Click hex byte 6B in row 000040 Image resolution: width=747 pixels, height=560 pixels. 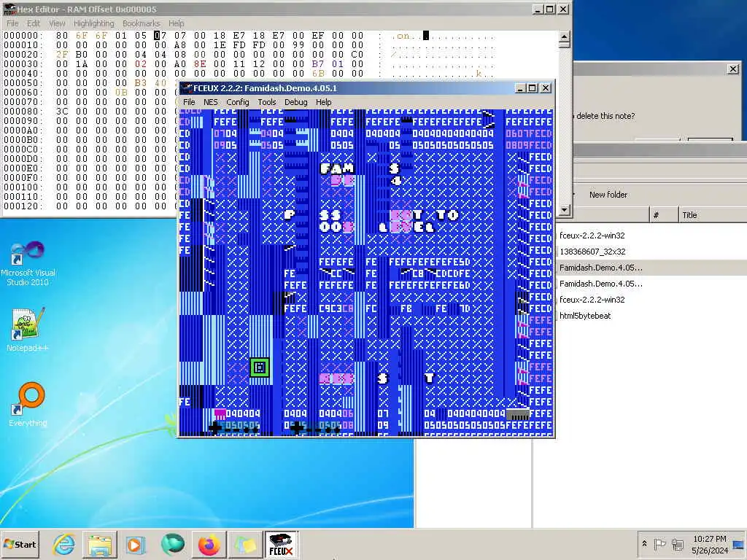[318, 74]
